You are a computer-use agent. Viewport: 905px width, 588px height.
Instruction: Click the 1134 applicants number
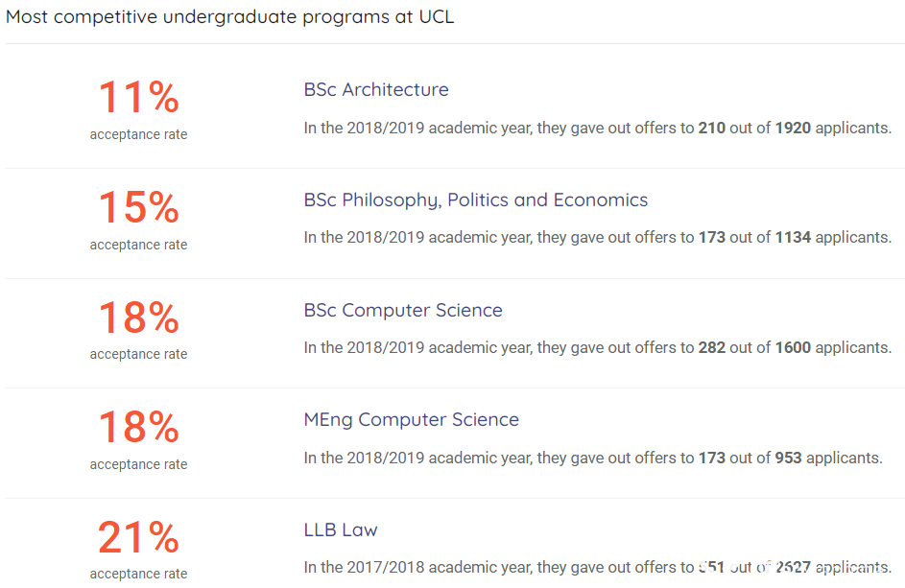tap(793, 237)
